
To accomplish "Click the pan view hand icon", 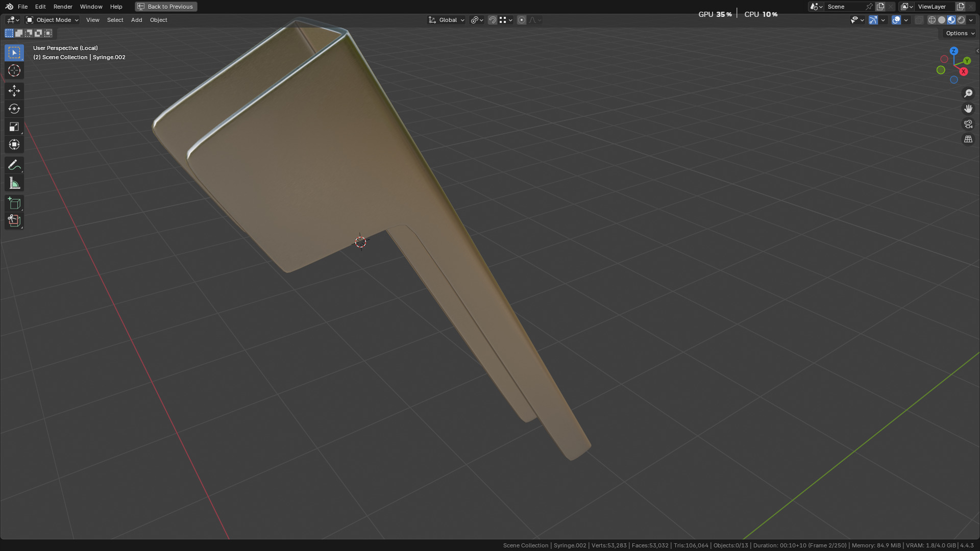I will [x=968, y=109].
